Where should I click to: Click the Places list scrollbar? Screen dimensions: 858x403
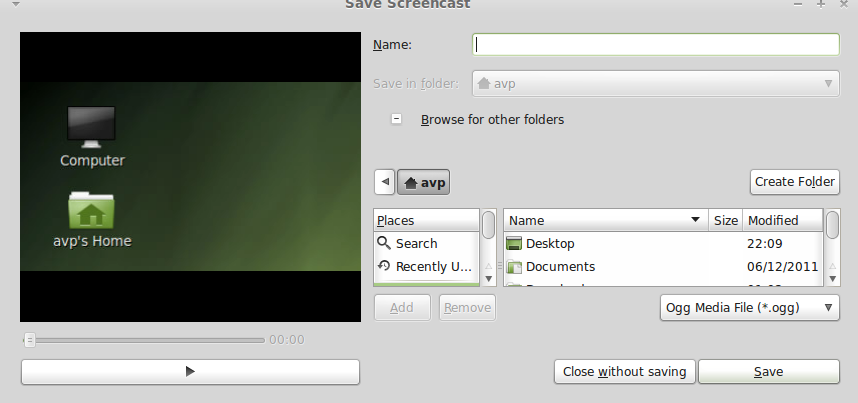(488, 247)
